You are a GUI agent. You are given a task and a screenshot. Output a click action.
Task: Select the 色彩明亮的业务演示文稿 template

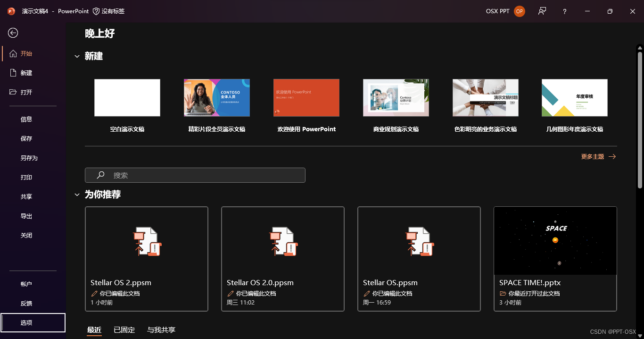click(x=486, y=98)
